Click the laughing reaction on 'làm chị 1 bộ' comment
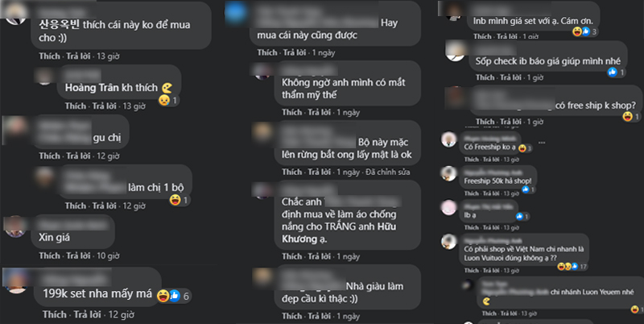This screenshot has height=324, width=644. point(175,200)
